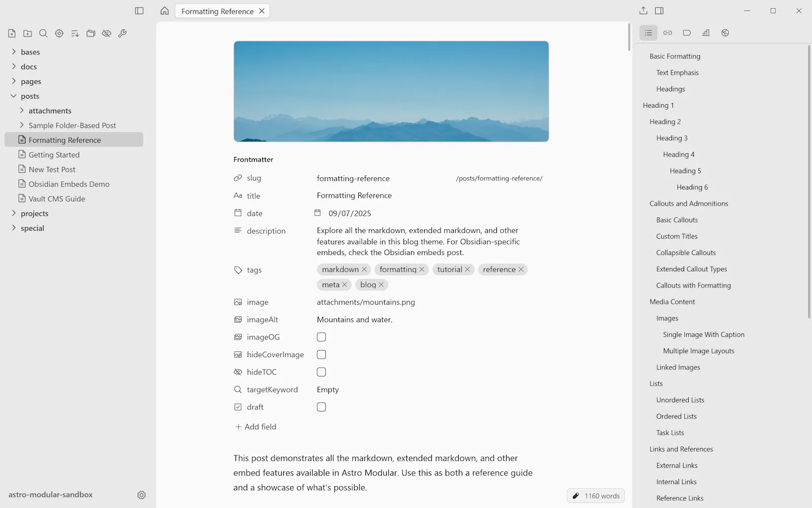
Task: Expand the docs folder
Action: tap(14, 67)
